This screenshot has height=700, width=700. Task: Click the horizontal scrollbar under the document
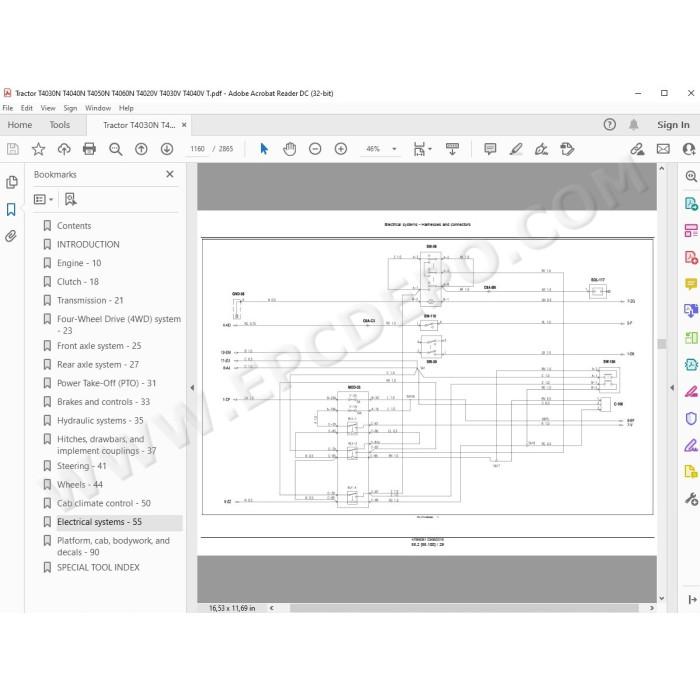pos(464,608)
